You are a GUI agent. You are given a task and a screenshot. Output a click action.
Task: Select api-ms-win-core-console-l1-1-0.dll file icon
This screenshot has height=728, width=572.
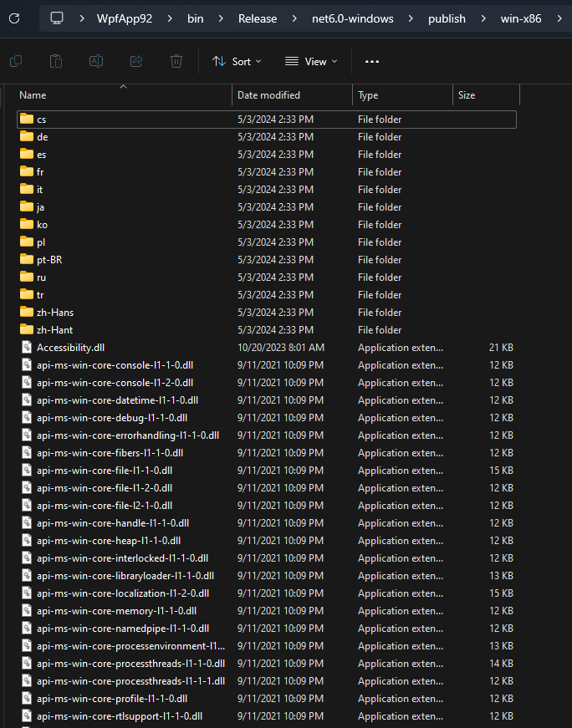coord(27,365)
